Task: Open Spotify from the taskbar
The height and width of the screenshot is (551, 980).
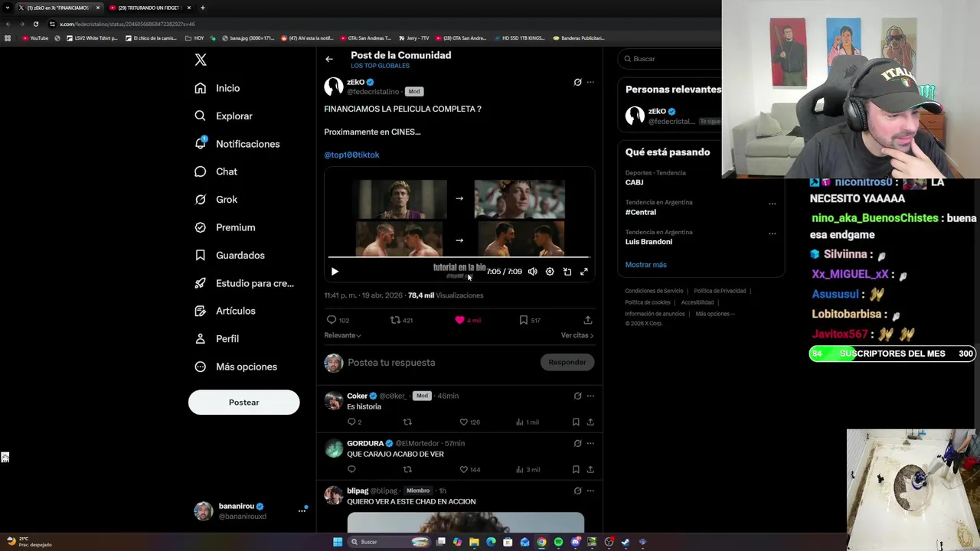Action: pos(558,542)
